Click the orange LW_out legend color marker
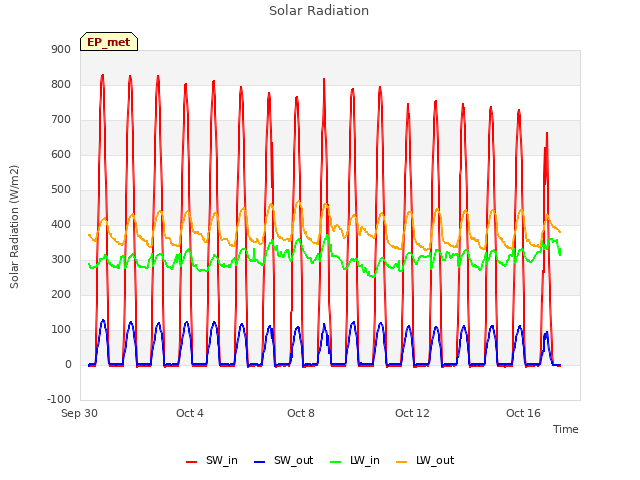Image resolution: width=640 pixels, height=480 pixels. point(402,462)
